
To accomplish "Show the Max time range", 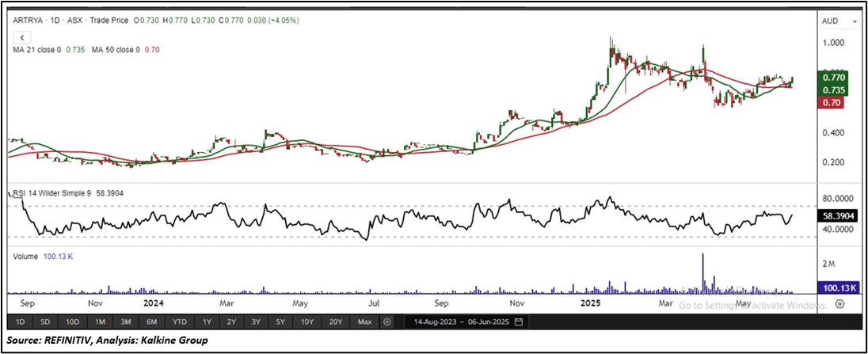I will tap(365, 322).
